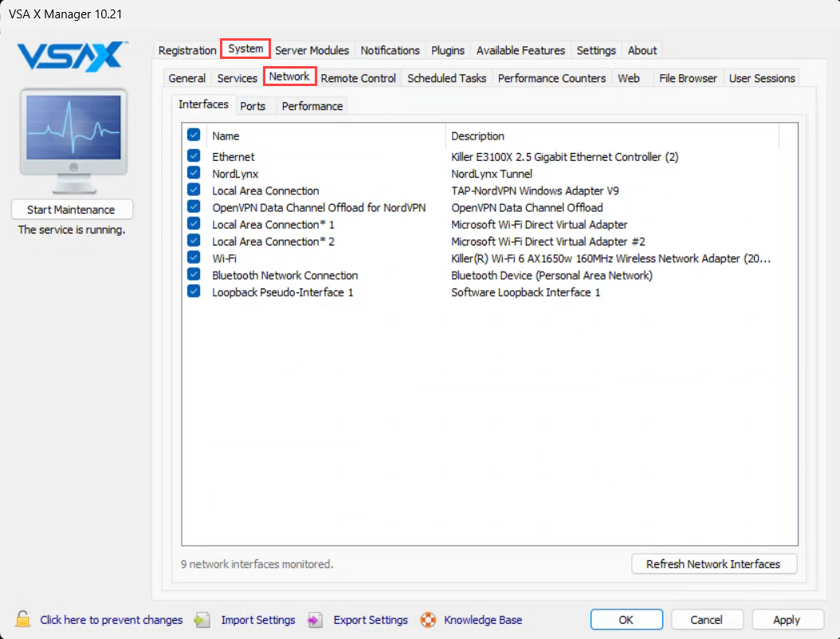Switch to the Server Modules tab
This screenshot has width=840, height=639.
tap(312, 50)
